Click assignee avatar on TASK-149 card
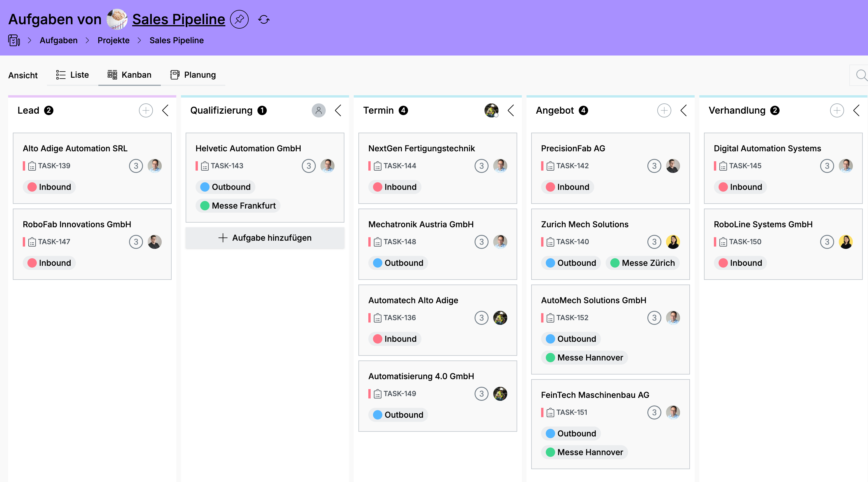The image size is (868, 482). tap(500, 393)
